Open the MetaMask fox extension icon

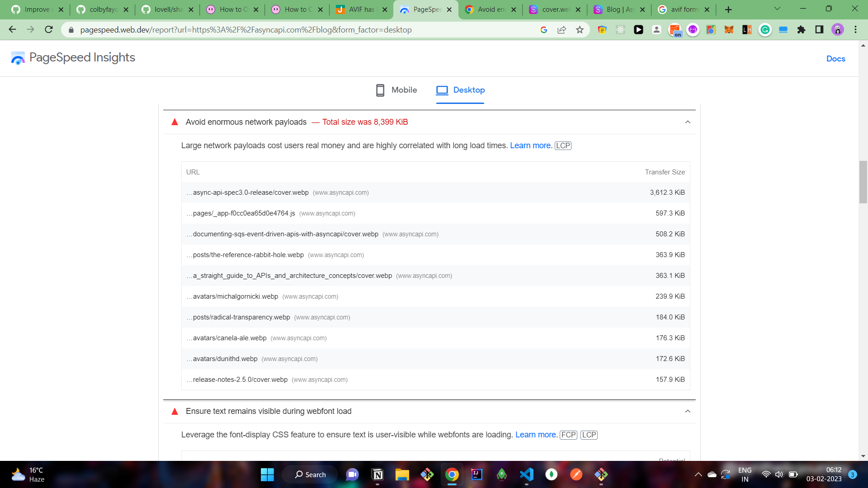coord(729,30)
